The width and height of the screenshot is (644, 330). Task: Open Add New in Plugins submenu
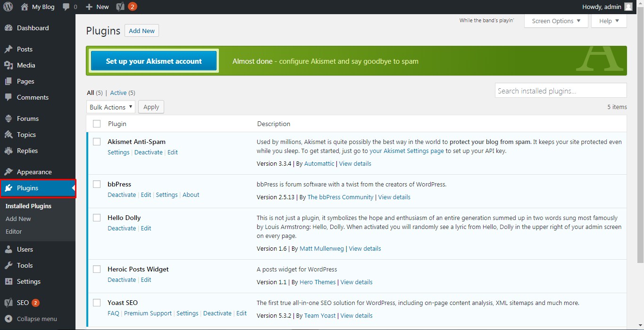pos(18,219)
